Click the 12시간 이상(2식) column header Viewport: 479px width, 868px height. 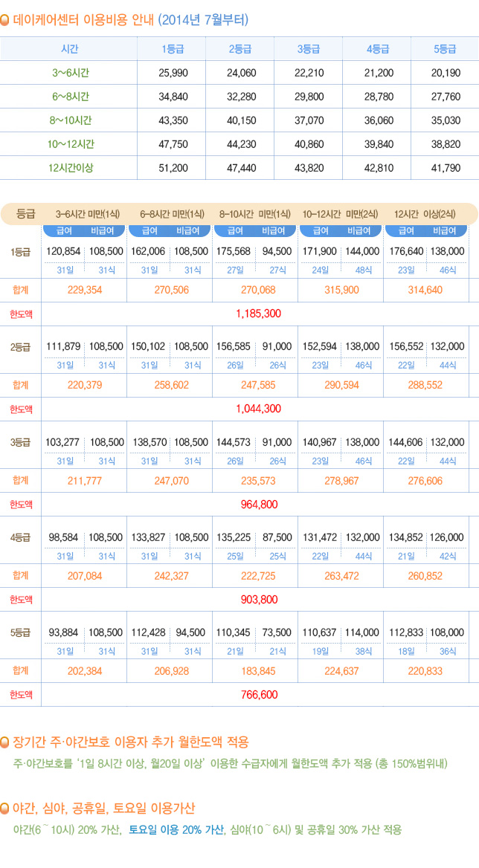pos(425,214)
